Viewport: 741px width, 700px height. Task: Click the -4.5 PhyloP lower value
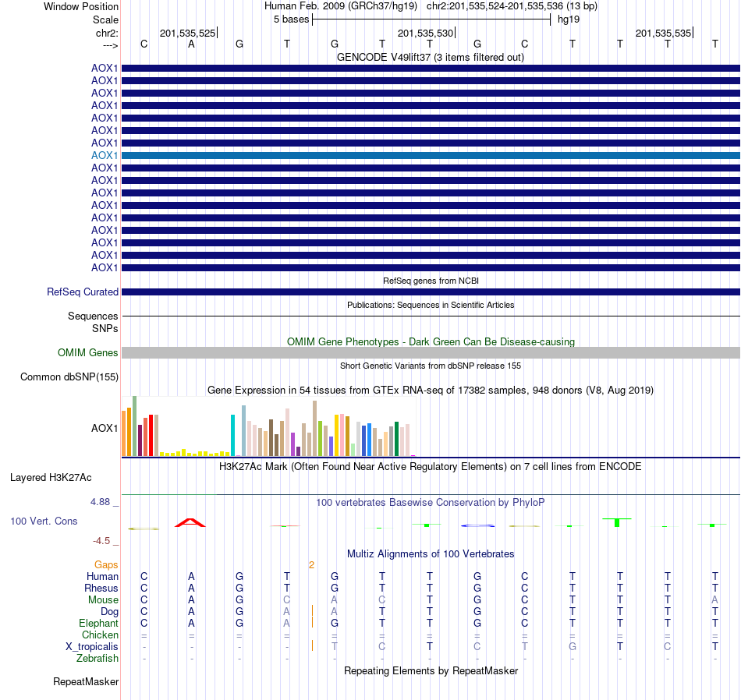coord(101,541)
